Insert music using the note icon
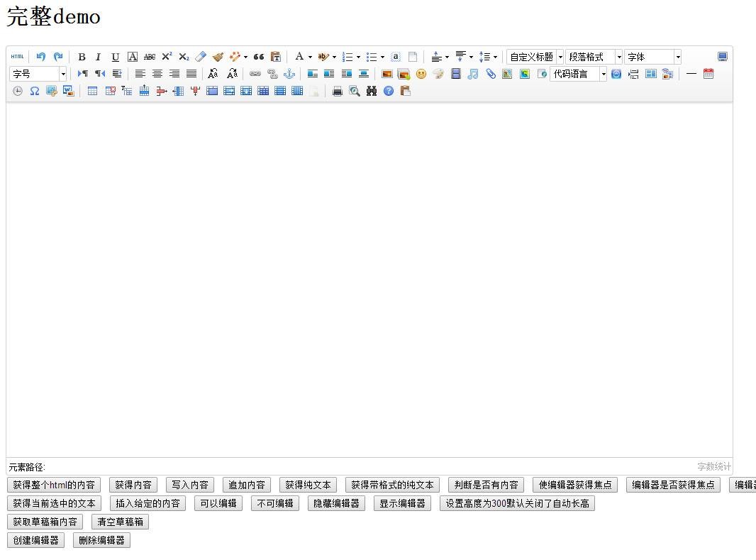This screenshot has height=560, width=756. point(473,74)
